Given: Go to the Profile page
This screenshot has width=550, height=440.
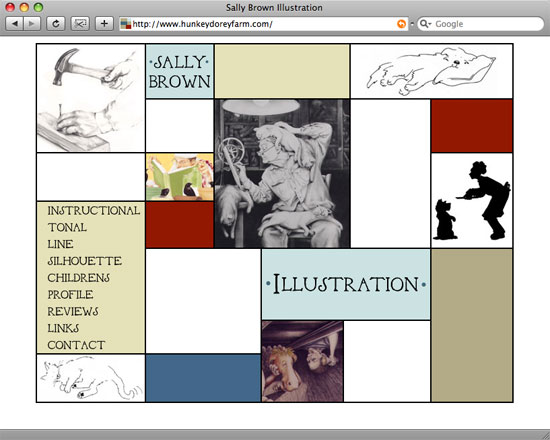Looking at the screenshot, I should point(70,295).
